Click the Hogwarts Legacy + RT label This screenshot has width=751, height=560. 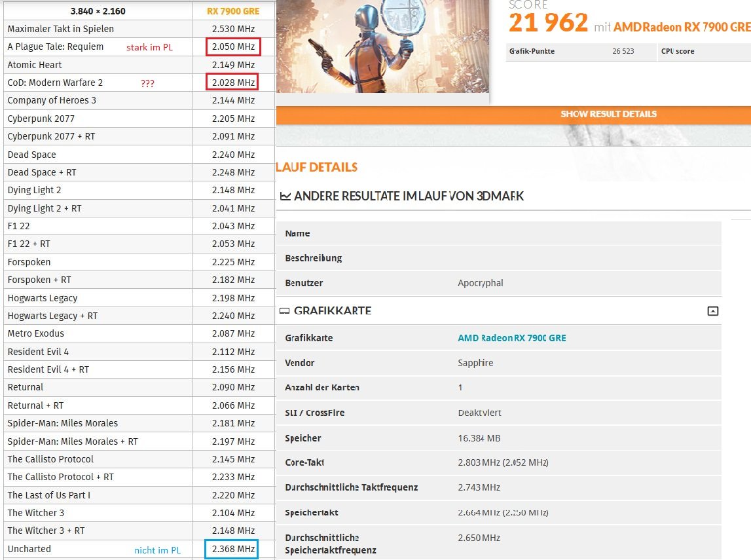click(52, 316)
